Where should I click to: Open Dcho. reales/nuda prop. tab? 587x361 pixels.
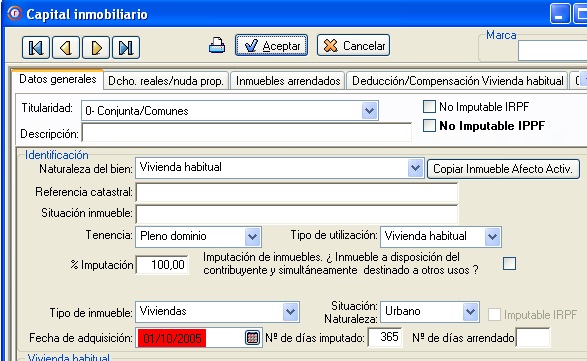pyautogui.click(x=166, y=81)
